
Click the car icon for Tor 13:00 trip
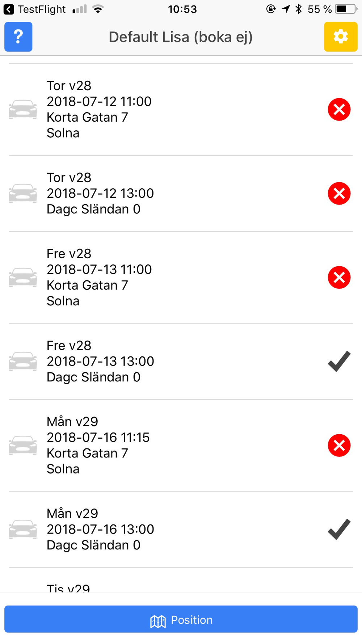(x=23, y=193)
